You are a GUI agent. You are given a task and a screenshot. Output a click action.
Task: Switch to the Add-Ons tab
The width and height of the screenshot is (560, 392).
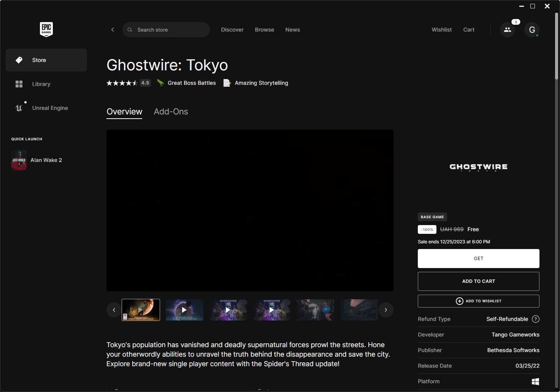171,112
